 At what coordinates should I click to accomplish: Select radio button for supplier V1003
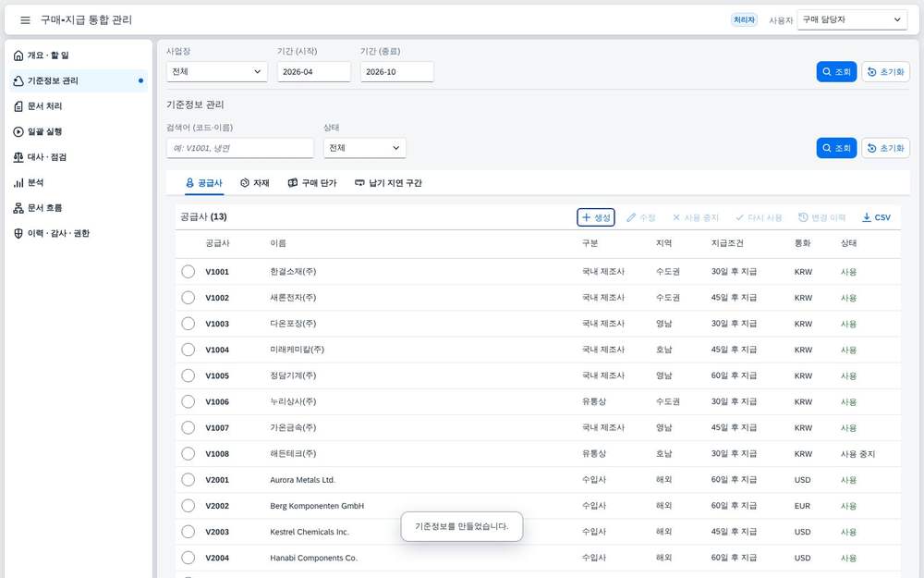coord(188,324)
